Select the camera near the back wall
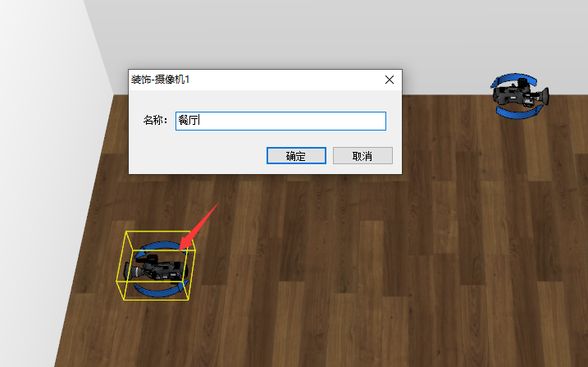Image resolution: width=588 pixels, height=367 pixels. coord(521,94)
